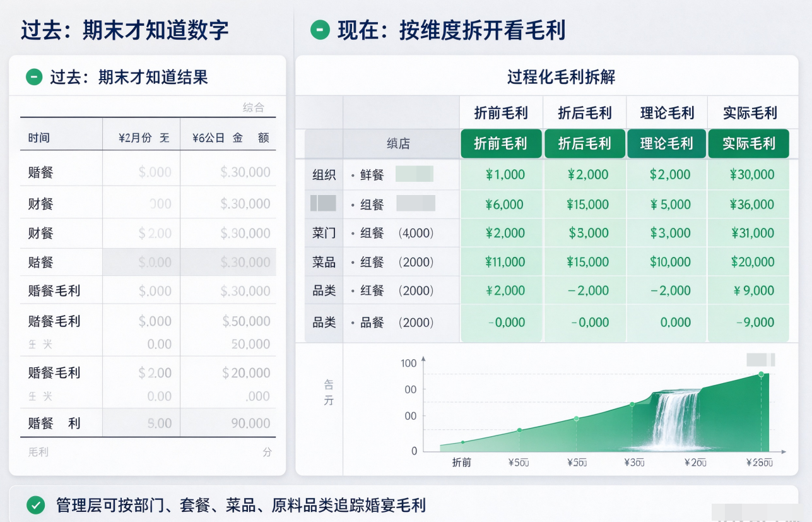This screenshot has width=812, height=522.
Task: Click the 组织 row label
Action: (324, 175)
